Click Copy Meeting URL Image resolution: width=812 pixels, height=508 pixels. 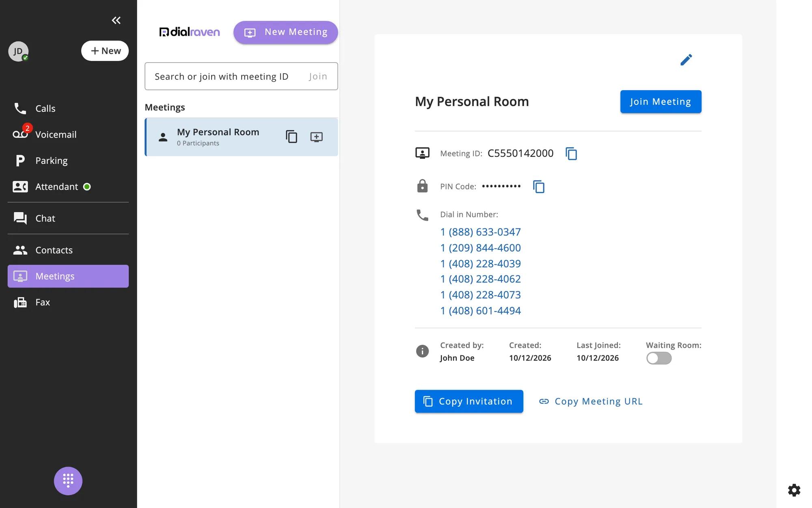591,402
